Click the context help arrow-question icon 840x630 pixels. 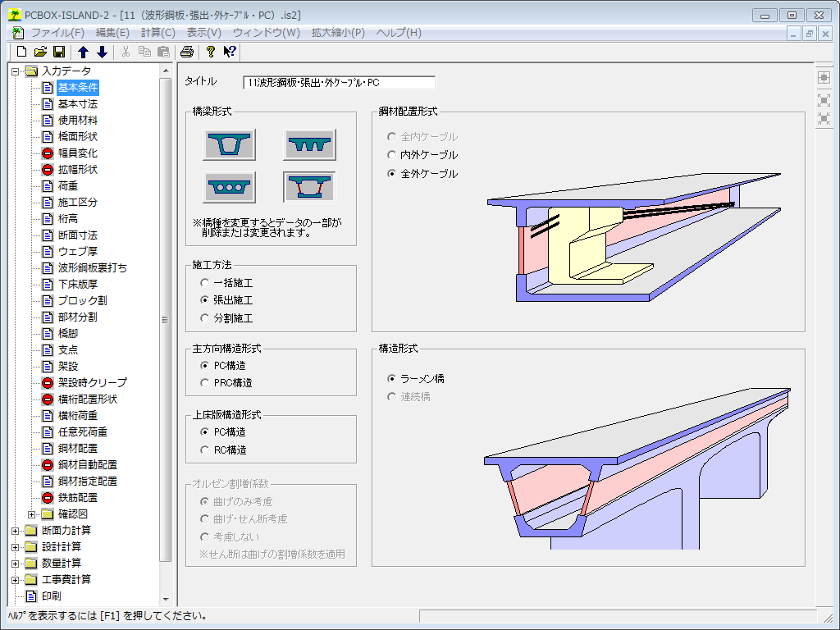230,52
